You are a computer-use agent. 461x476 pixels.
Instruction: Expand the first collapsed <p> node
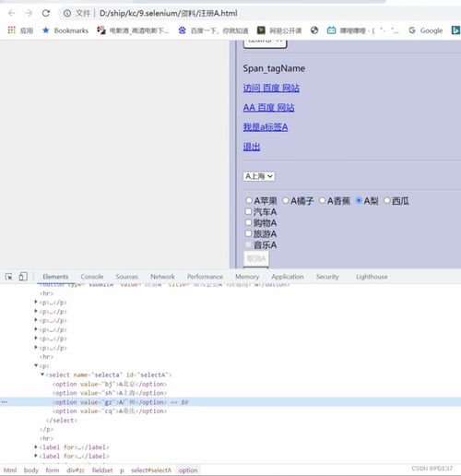point(36,302)
